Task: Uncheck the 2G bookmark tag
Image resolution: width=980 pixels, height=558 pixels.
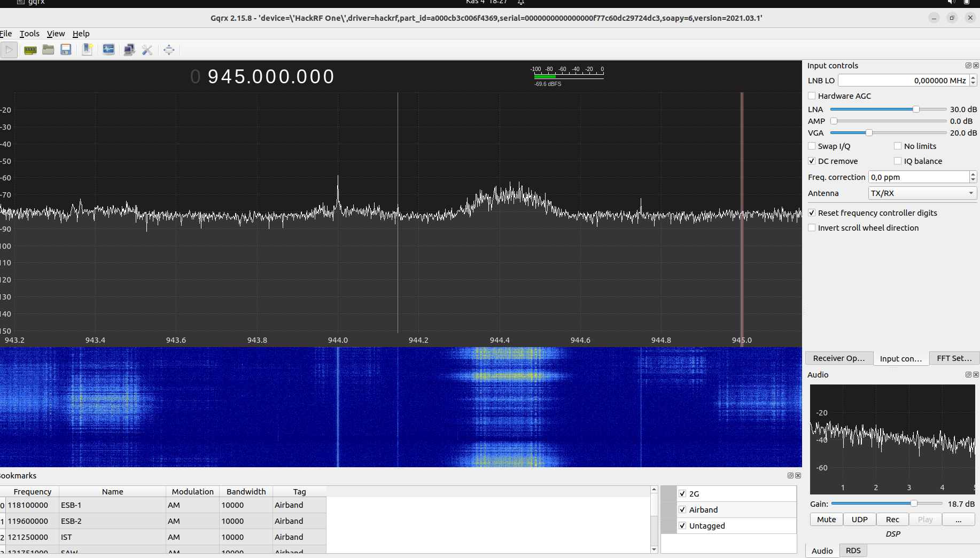Action: 682,494
